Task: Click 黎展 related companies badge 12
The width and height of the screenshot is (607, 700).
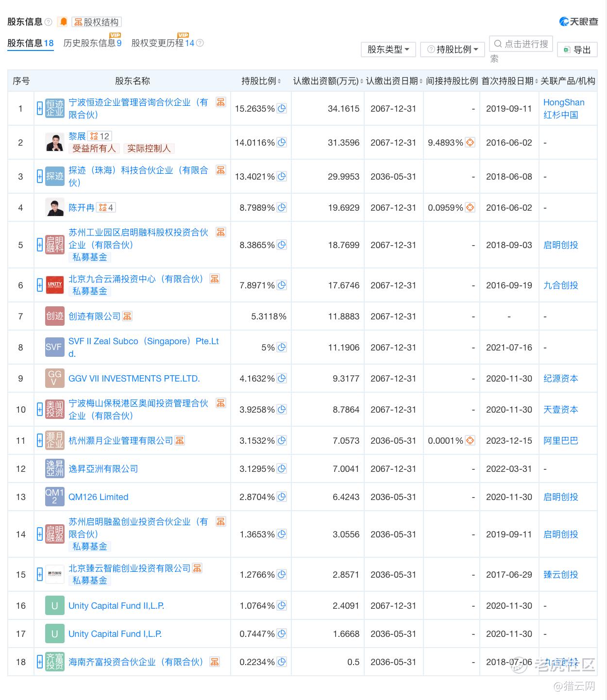Action: coord(100,136)
